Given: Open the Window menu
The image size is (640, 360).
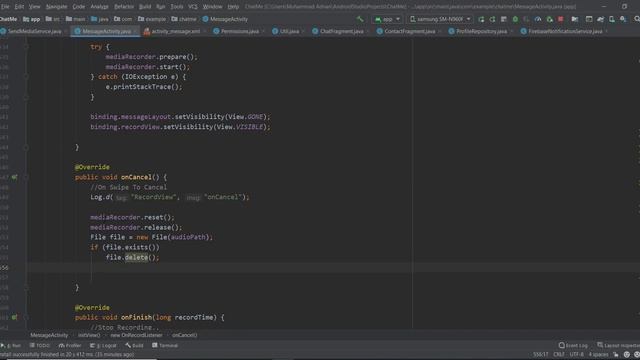Looking at the screenshot, I should tap(212, 7).
